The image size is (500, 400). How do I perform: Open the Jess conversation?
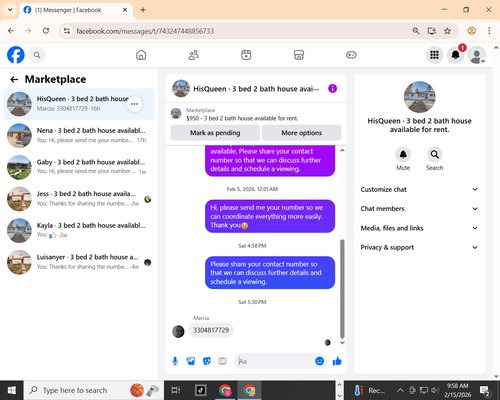(79, 199)
